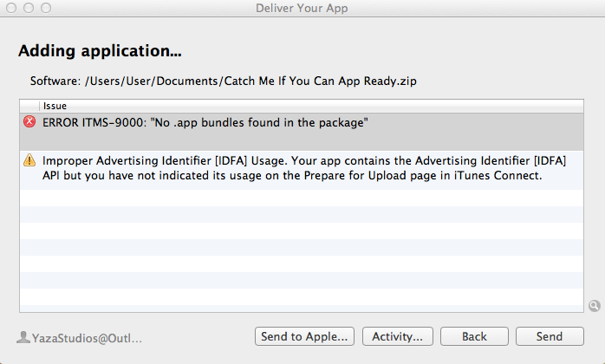
Task: Select the ERROR ITMS-9000 issue row
Action: tap(302, 132)
